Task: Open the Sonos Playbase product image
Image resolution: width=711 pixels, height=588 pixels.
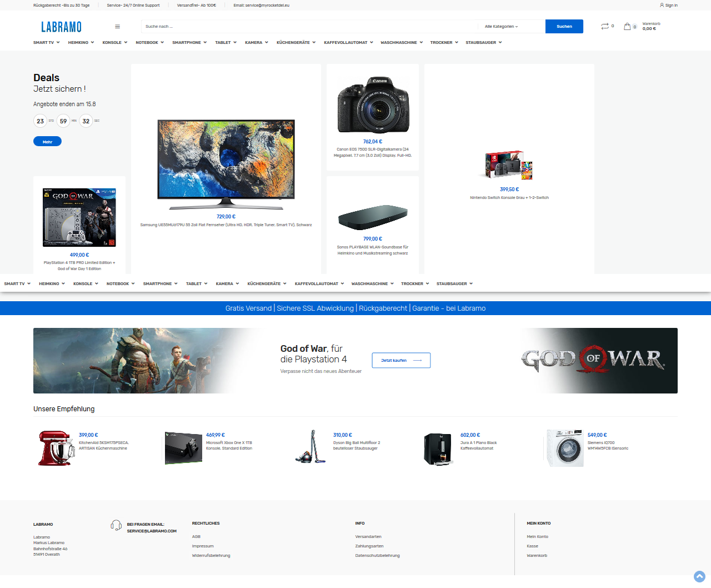Action: tap(373, 218)
